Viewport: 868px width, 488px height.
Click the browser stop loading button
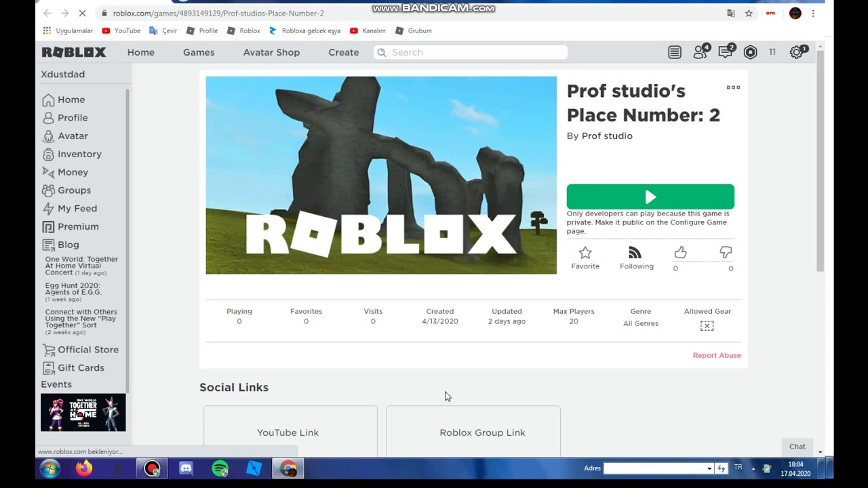(x=83, y=13)
